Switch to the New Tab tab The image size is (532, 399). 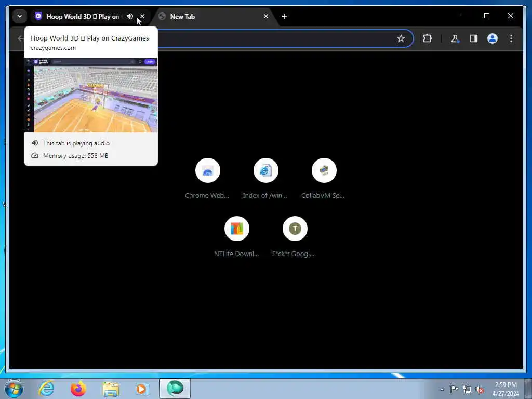[x=210, y=16]
